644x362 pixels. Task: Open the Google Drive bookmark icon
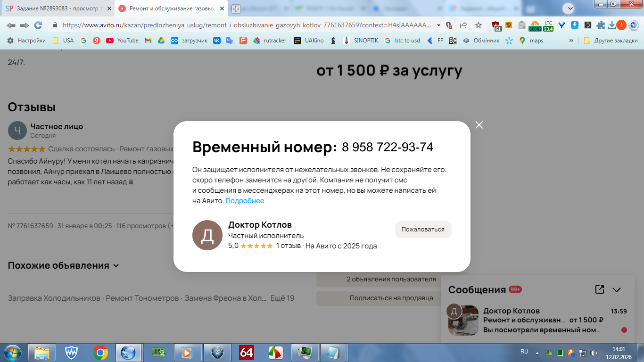tap(161, 41)
